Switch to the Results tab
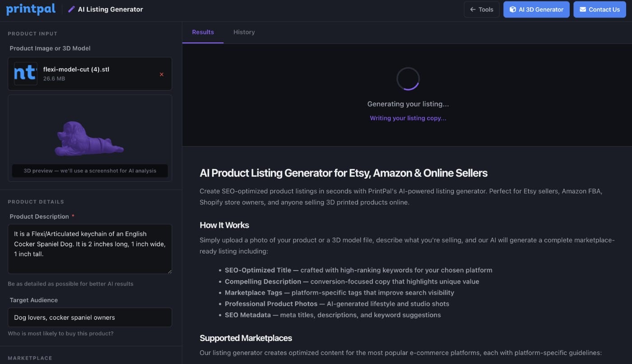 [x=203, y=32]
